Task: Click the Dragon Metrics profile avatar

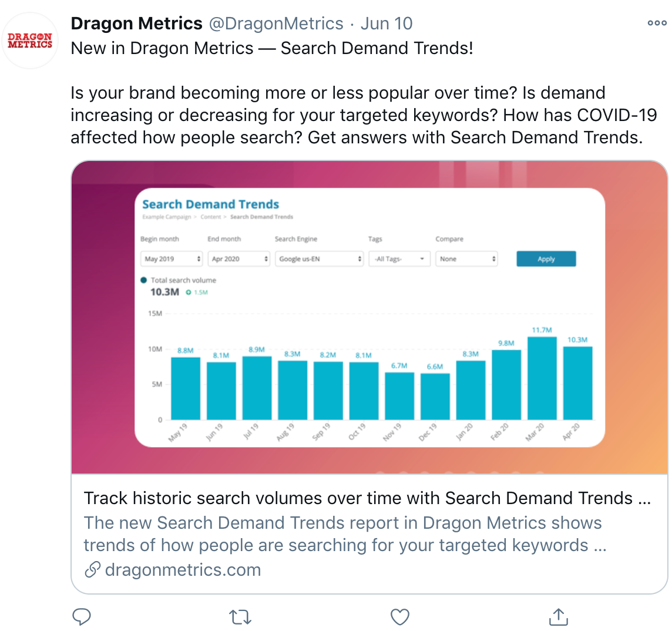Action: pos(30,40)
